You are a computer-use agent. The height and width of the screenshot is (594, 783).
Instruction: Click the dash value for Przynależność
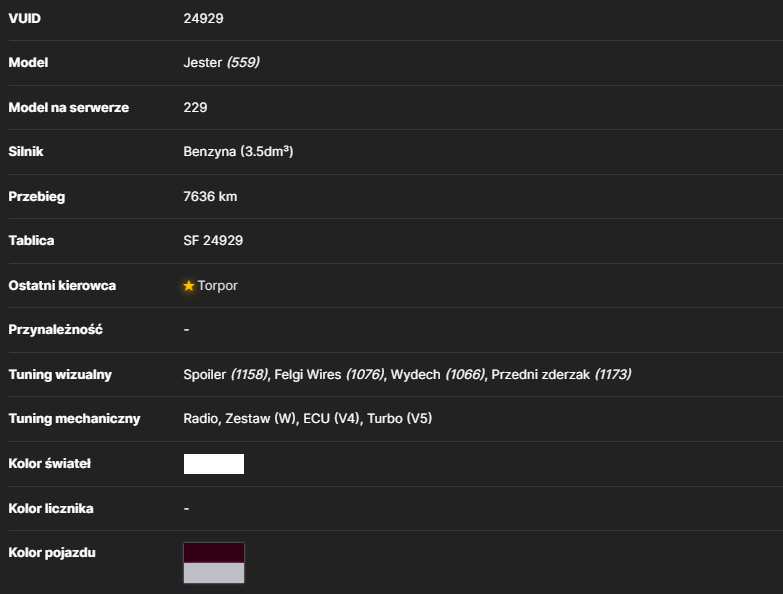point(186,329)
